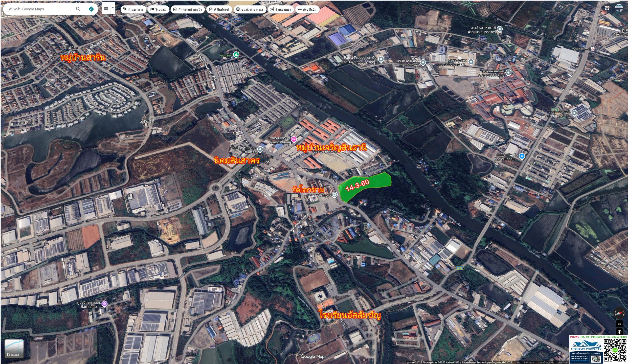
Task: Reset map rotation with the compass control
Action: (619, 313)
